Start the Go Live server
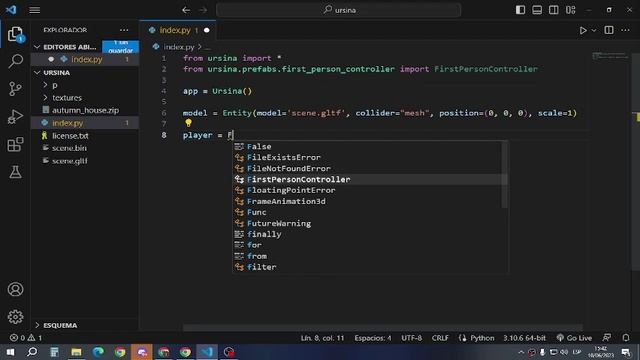 click(x=574, y=338)
